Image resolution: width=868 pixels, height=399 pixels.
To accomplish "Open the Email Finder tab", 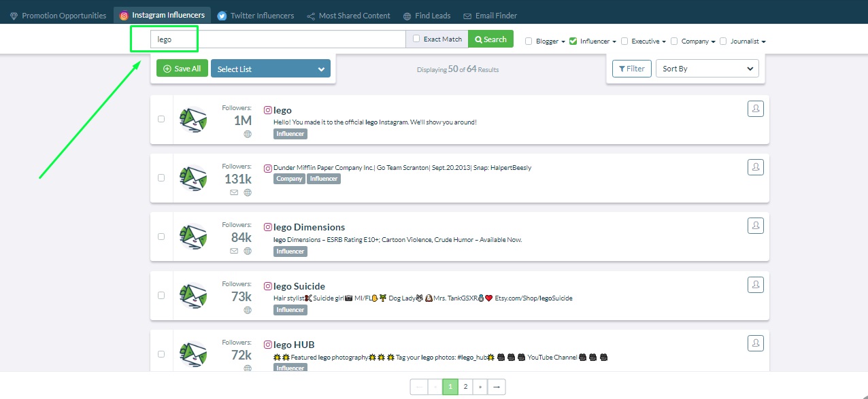I will [490, 16].
